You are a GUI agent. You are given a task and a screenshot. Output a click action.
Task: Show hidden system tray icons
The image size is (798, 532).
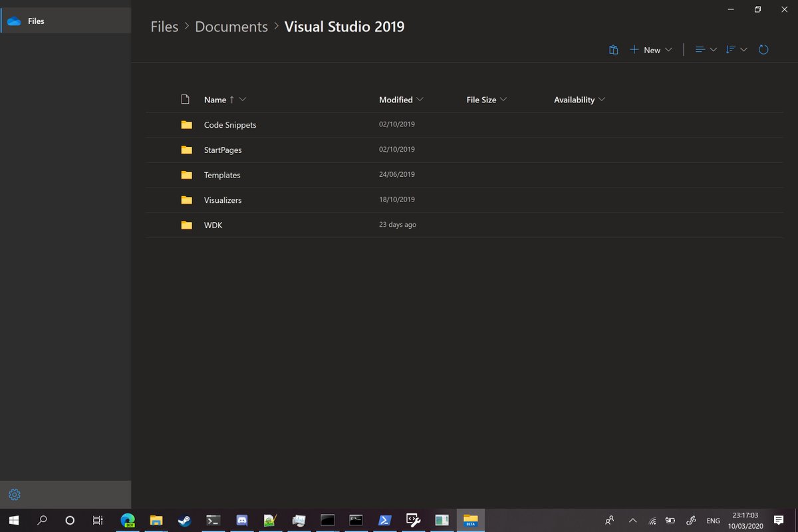click(632, 520)
